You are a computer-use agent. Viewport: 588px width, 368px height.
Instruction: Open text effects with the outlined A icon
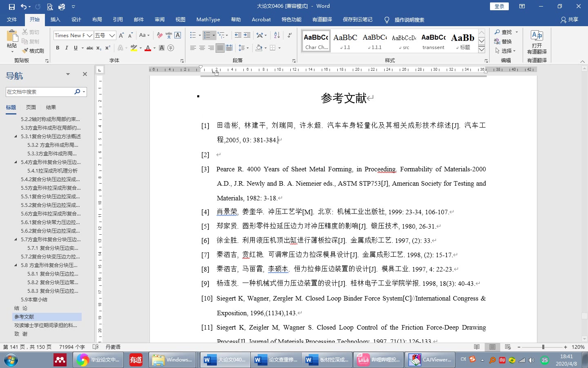(120, 48)
